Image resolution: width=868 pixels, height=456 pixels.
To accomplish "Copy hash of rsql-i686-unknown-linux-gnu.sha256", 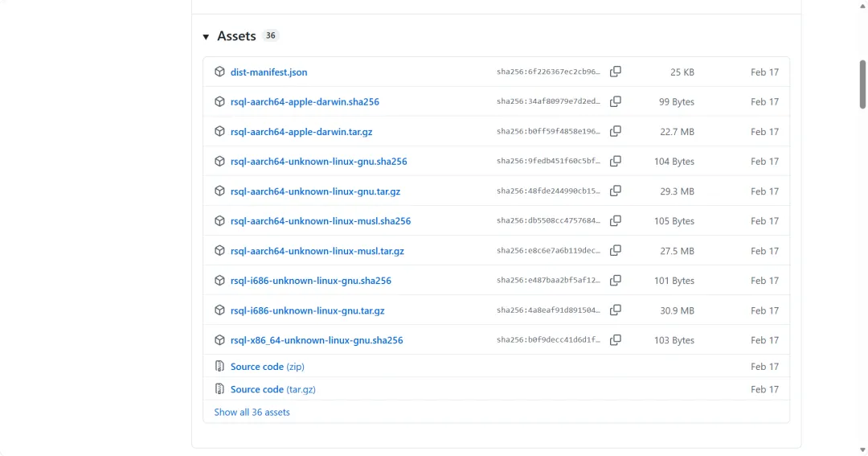I will click(616, 280).
